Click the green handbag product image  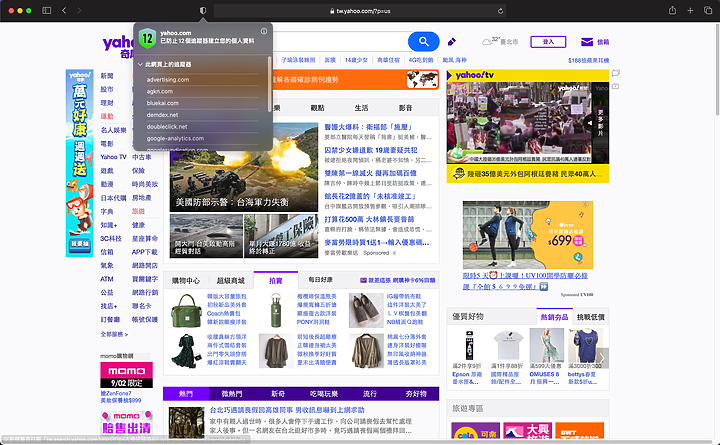click(187, 311)
